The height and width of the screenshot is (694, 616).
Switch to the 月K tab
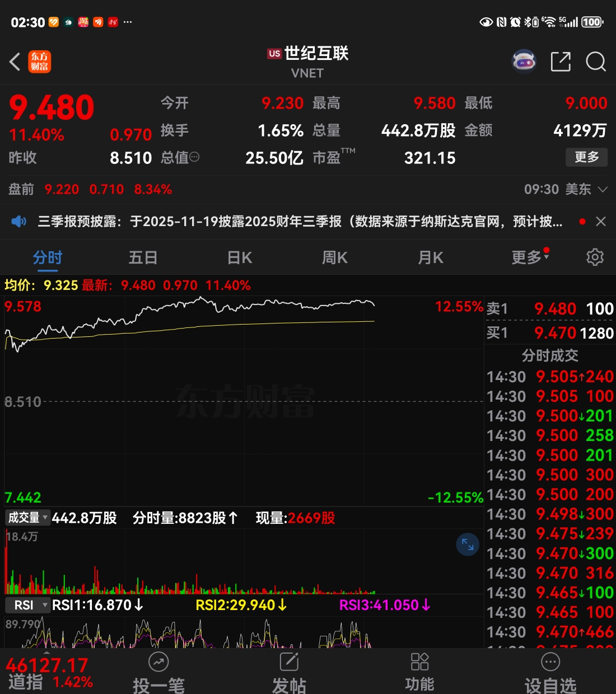point(431,257)
